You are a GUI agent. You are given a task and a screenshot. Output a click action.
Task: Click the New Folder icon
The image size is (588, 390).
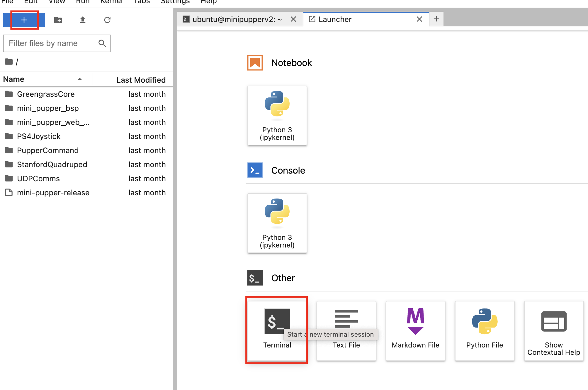tap(58, 20)
